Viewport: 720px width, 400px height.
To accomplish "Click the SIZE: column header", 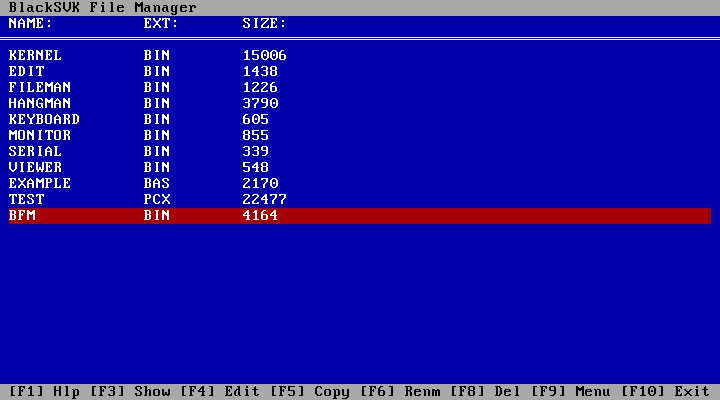I will click(x=264, y=23).
